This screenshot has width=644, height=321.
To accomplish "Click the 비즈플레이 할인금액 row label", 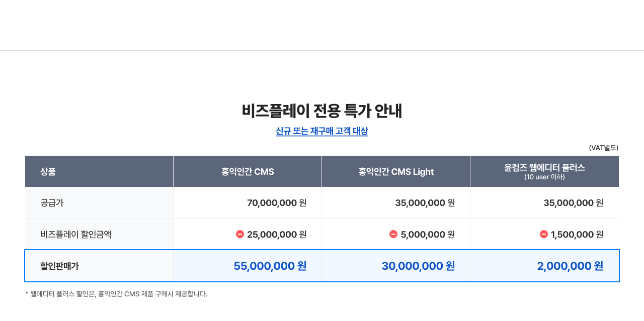I will coord(76,234).
